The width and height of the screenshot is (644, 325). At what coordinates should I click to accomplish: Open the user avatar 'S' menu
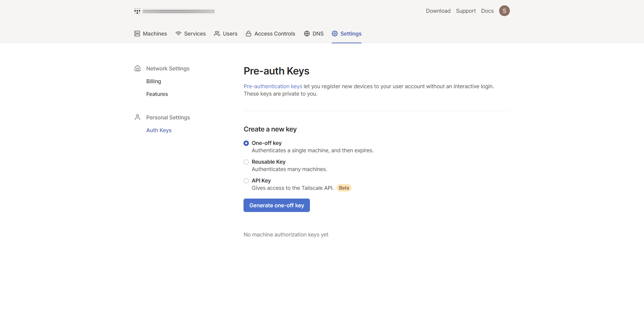click(x=504, y=11)
